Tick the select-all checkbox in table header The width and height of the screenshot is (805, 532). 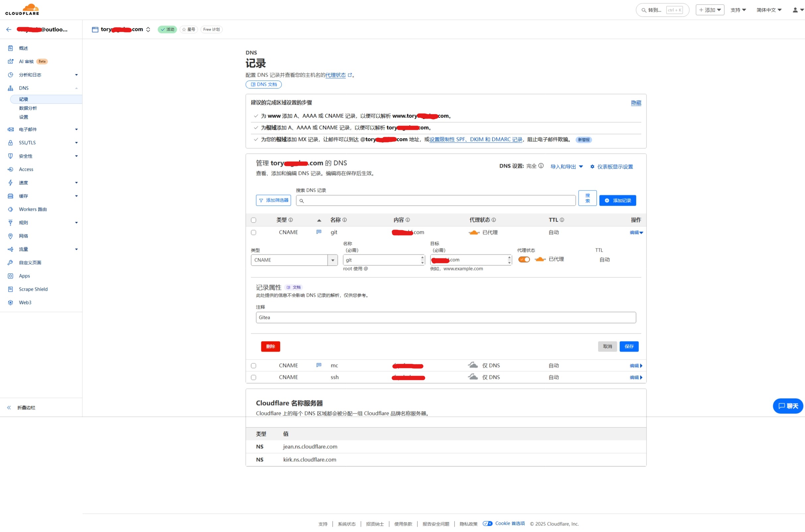click(253, 220)
